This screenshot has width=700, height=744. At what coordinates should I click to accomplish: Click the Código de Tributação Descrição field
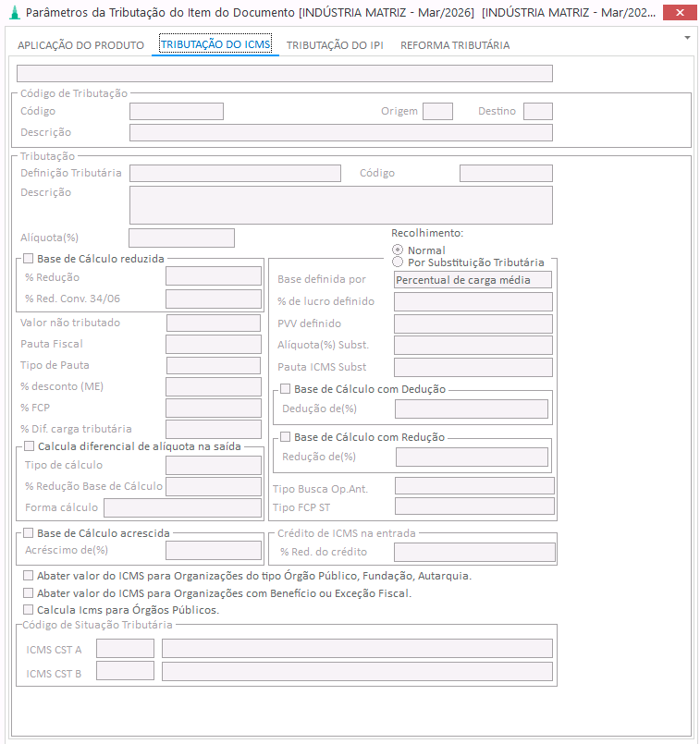(341, 133)
